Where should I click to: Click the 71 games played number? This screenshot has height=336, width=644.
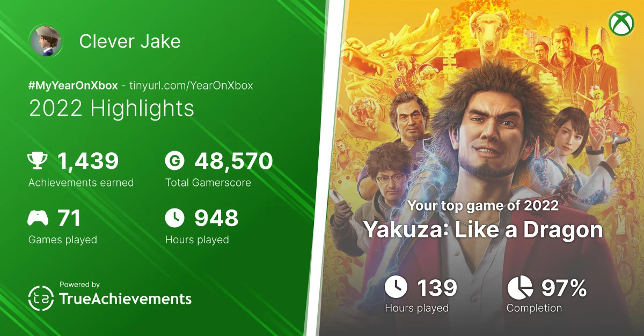click(69, 219)
